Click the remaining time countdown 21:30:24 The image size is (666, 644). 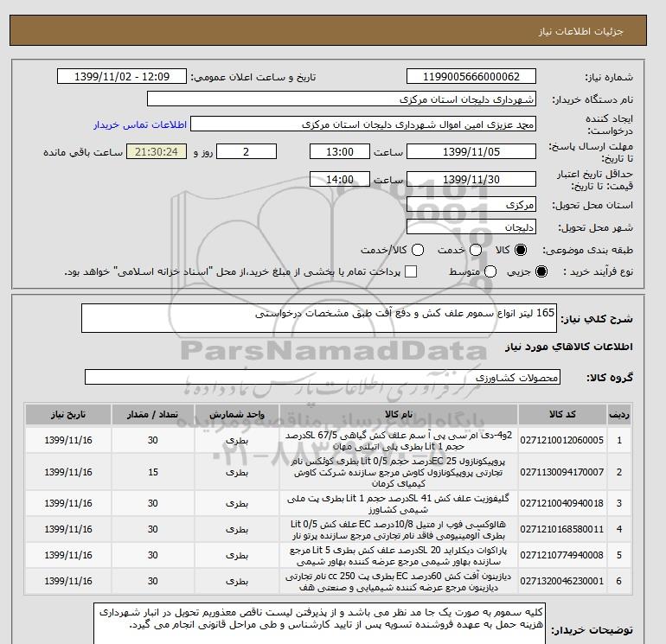coord(157,151)
